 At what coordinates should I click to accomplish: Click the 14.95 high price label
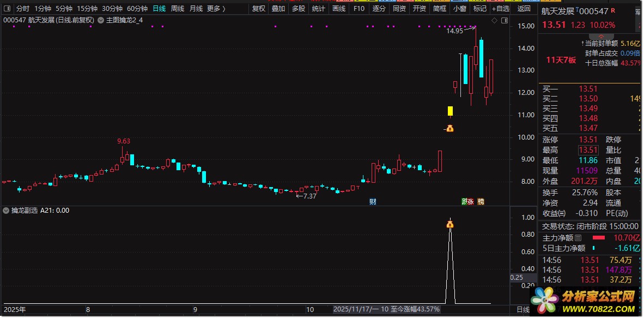pos(454,31)
